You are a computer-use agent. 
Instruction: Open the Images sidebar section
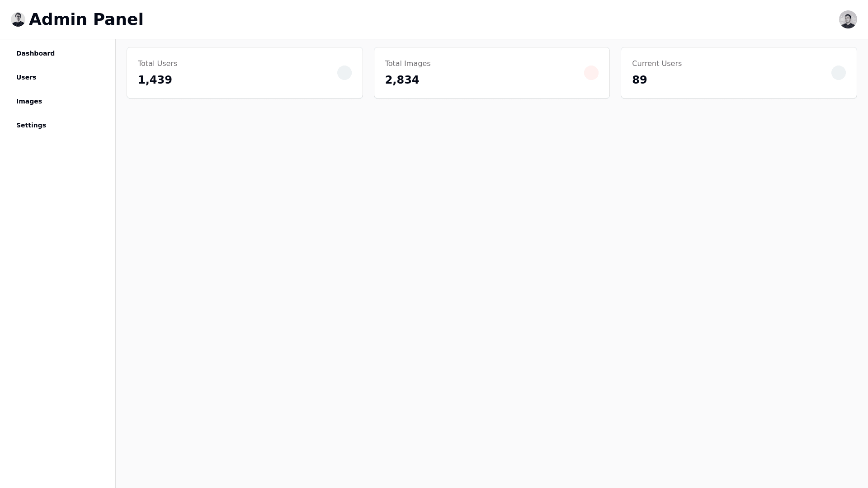(29, 101)
